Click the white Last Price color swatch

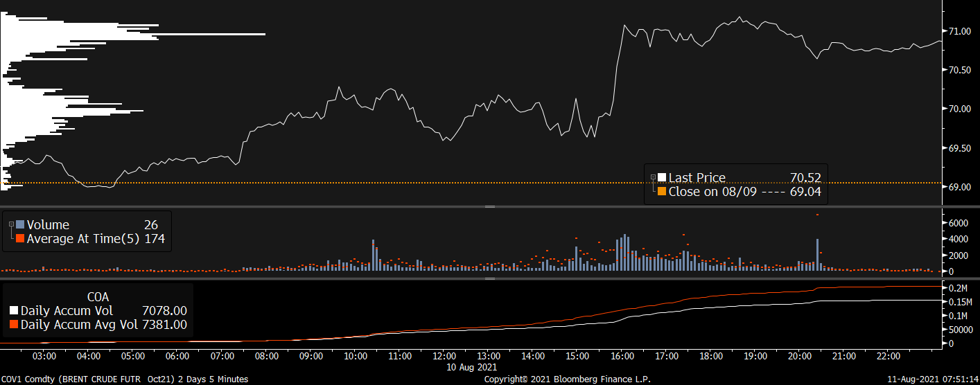[x=662, y=178]
